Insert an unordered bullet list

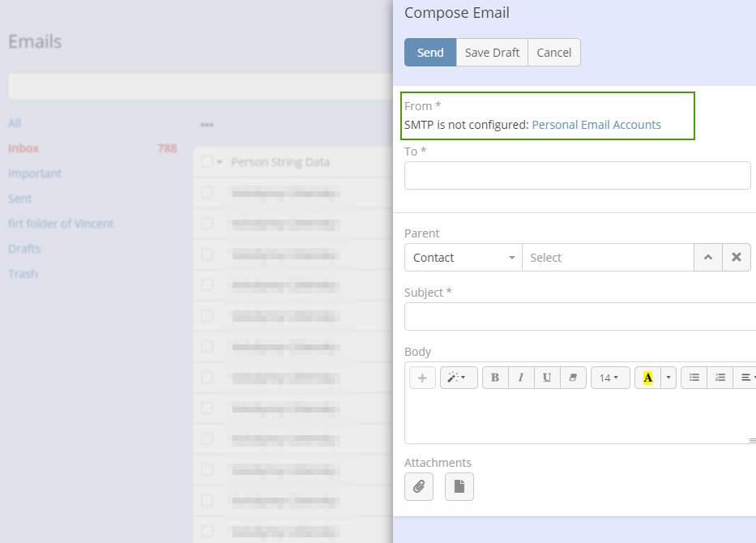click(x=694, y=378)
